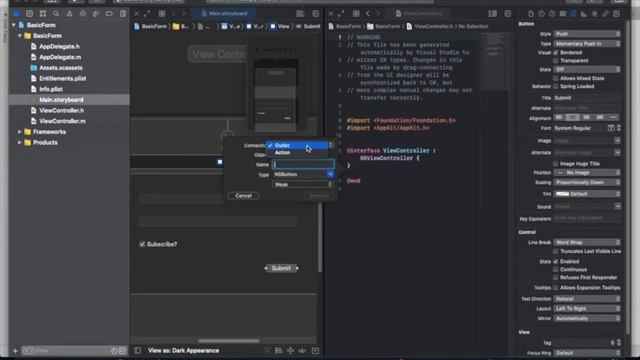640x360 pixels.
Task: Toggle the Continuous checkbox
Action: pyautogui.click(x=556, y=269)
